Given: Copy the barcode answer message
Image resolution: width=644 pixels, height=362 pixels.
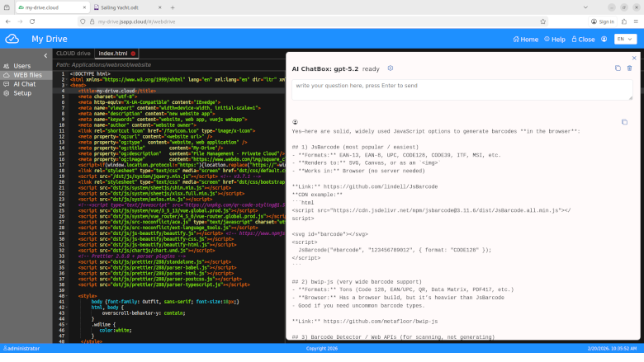Looking at the screenshot, I should tap(624, 122).
